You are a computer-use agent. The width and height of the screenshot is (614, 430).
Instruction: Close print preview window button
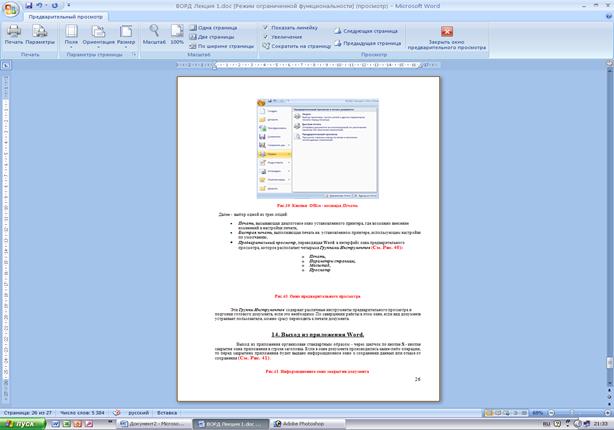pyautogui.click(x=446, y=38)
